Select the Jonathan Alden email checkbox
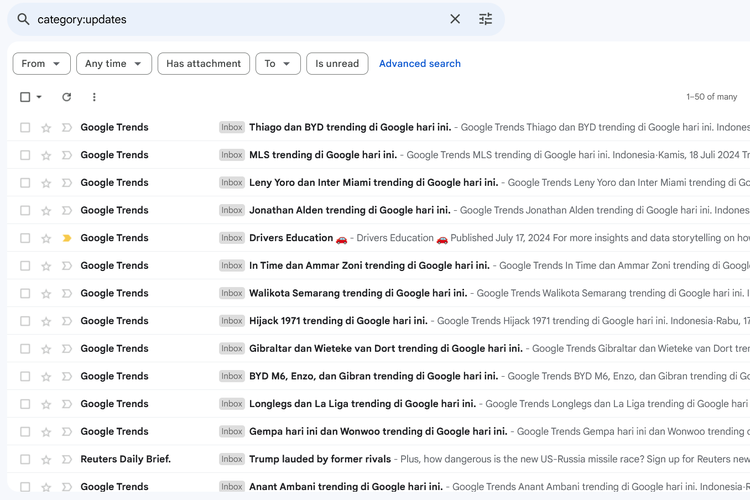This screenshot has height=500, width=750. (25, 211)
